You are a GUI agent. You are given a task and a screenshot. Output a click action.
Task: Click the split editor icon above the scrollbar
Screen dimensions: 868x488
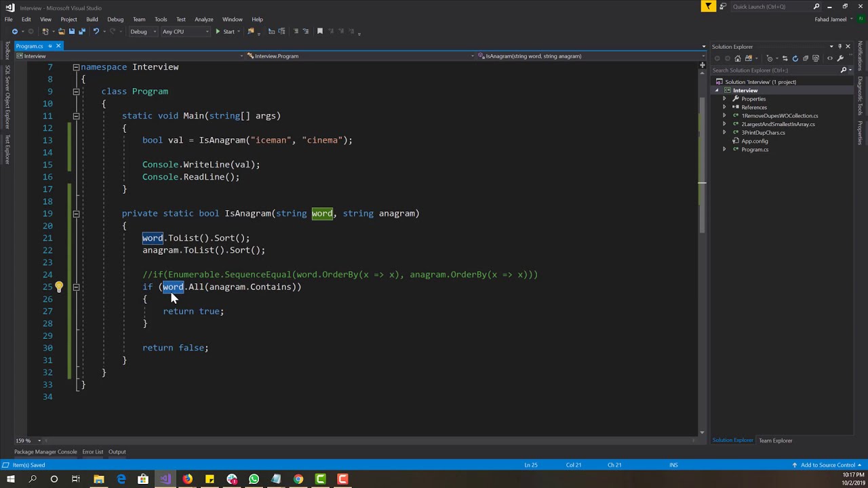702,65
